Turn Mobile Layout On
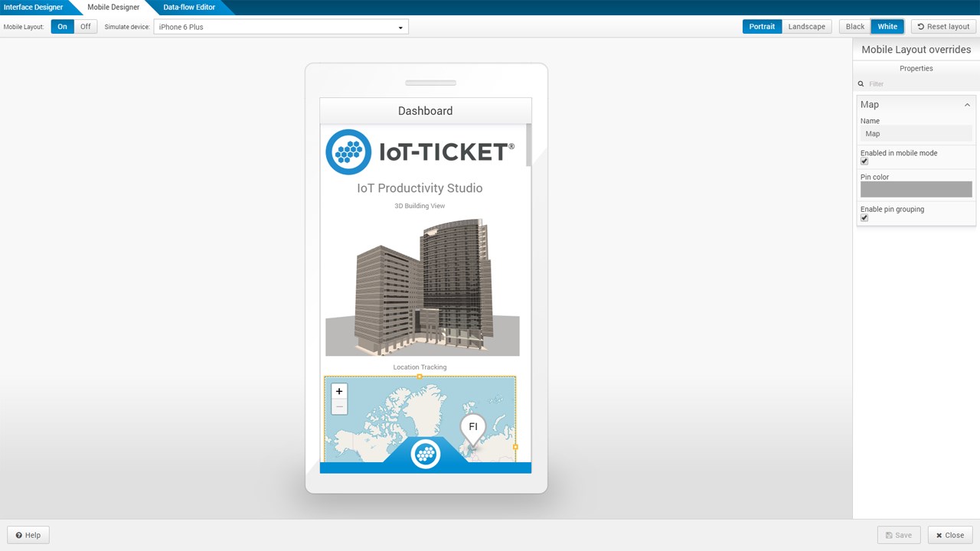Viewport: 980px width, 551px height. tap(62, 27)
